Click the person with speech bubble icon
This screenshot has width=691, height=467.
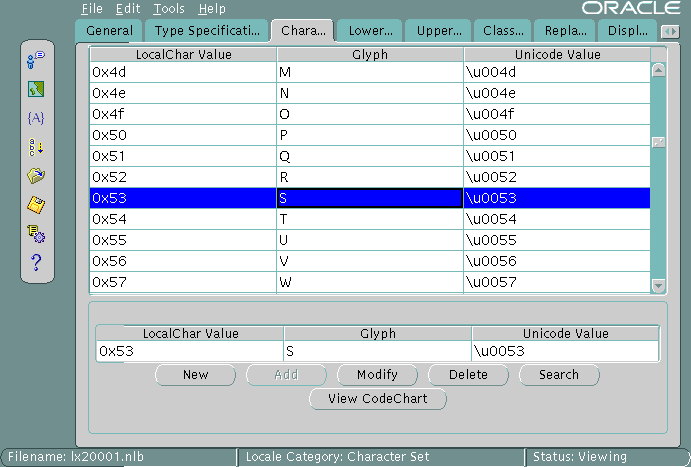[x=37, y=61]
